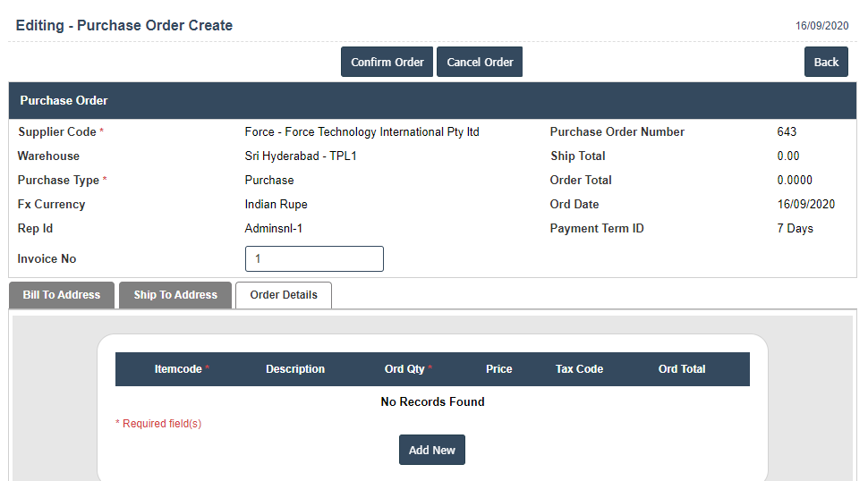Screen dimensions: 868x481
Task: Click the Ord Total column header
Action: click(x=682, y=369)
